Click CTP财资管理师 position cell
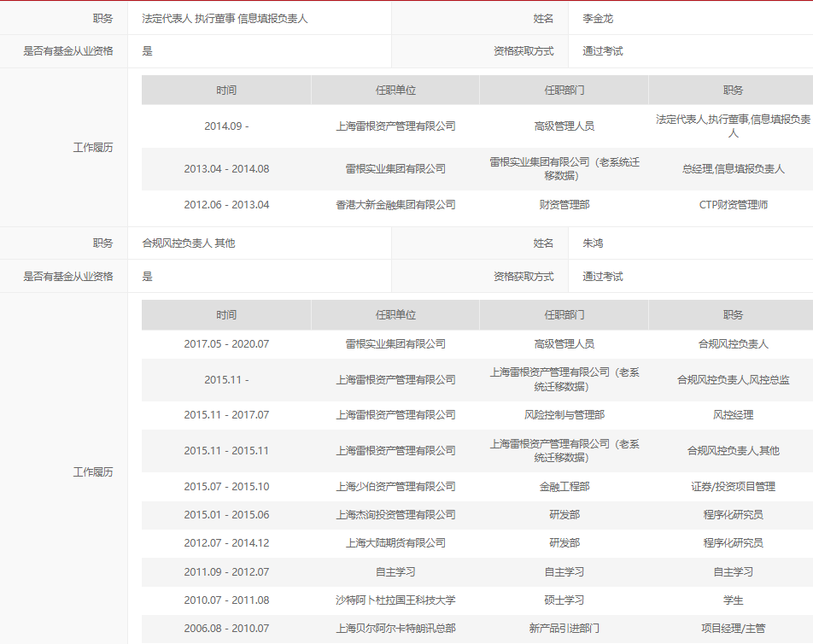This screenshot has width=813, height=644. [x=733, y=205]
